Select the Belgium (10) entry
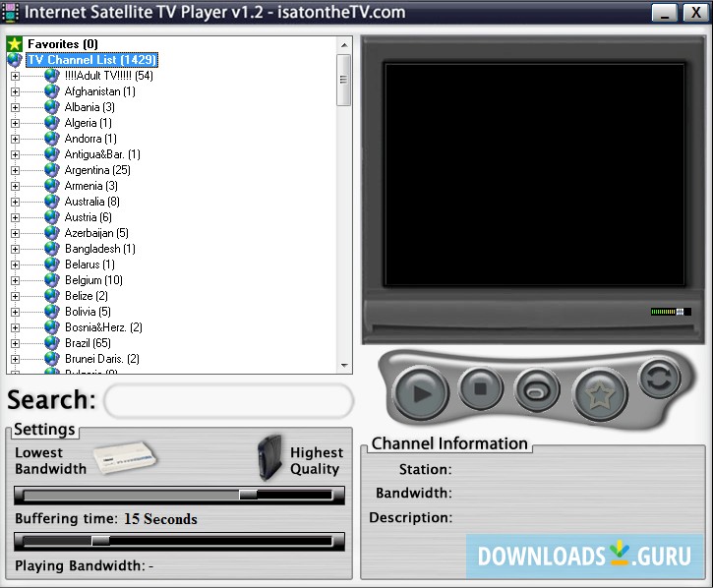Screen dimensions: 713x588 coord(93,279)
